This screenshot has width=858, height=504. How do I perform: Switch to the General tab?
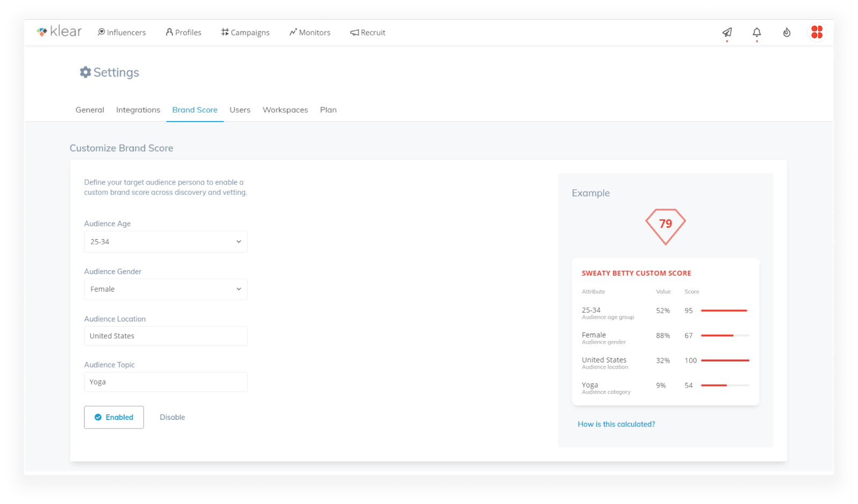pyautogui.click(x=90, y=109)
